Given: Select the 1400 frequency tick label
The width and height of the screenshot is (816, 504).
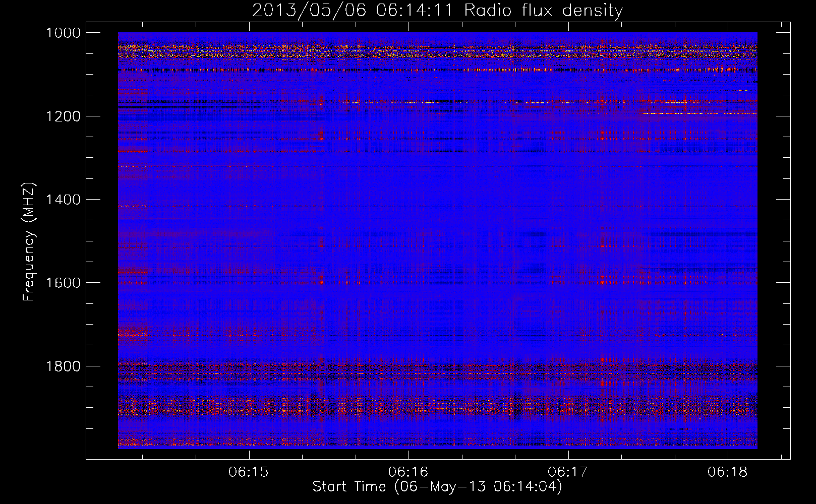Looking at the screenshot, I should (x=63, y=200).
